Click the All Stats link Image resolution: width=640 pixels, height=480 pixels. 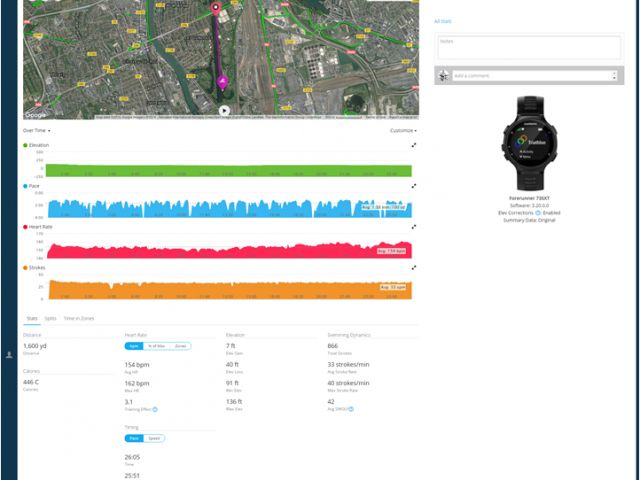click(443, 20)
